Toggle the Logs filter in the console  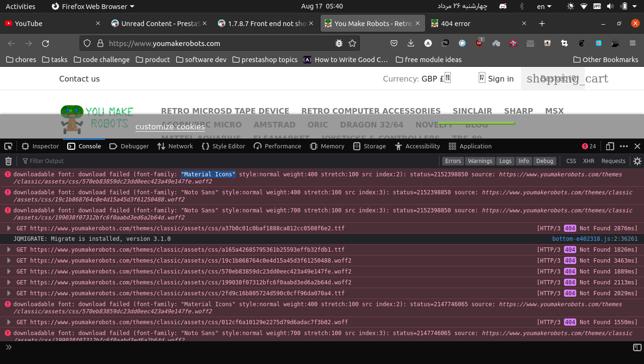click(505, 161)
